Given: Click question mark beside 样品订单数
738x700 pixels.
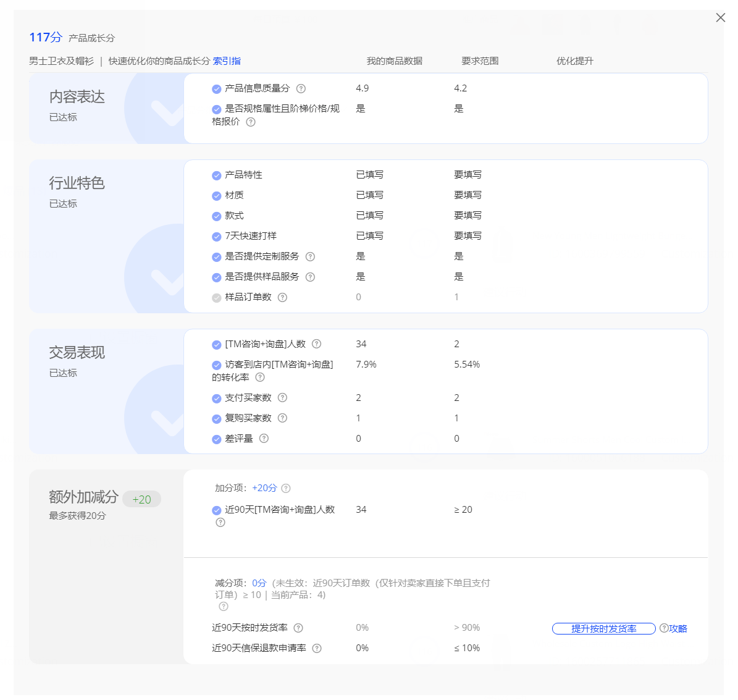Looking at the screenshot, I should pos(282,297).
